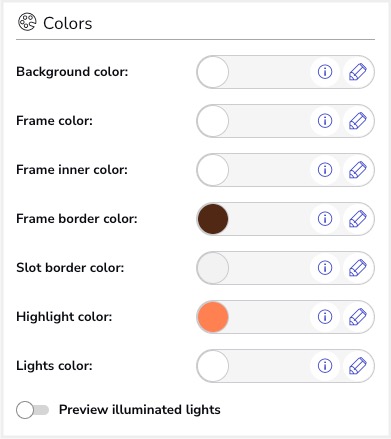The height and width of the screenshot is (439, 391).
Task: Click the gray Slot border swatch
Action: [213, 268]
